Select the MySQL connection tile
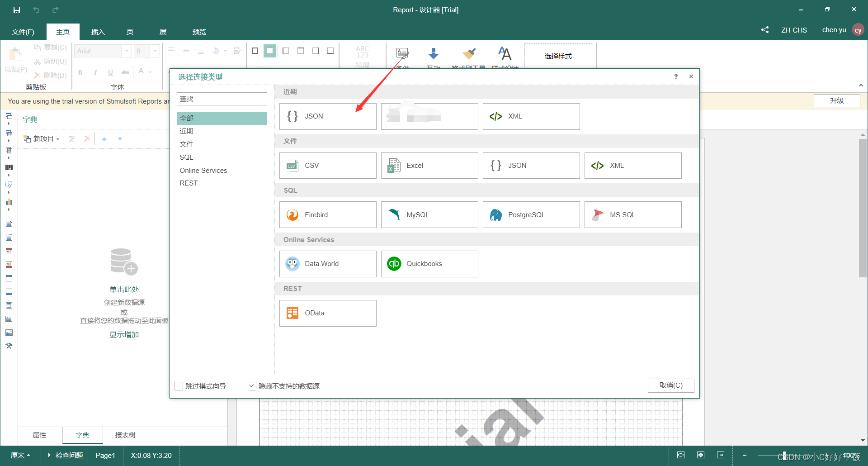Viewport: 868px width, 466px height. pos(429,215)
